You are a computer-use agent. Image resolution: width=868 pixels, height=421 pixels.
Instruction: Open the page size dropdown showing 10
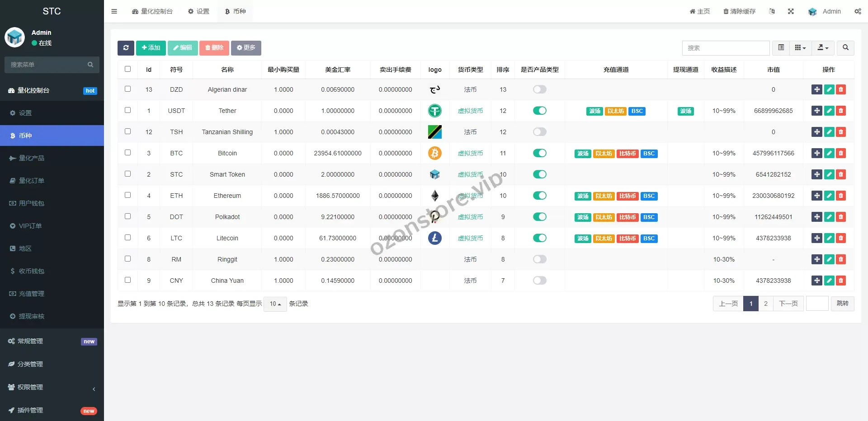point(275,304)
